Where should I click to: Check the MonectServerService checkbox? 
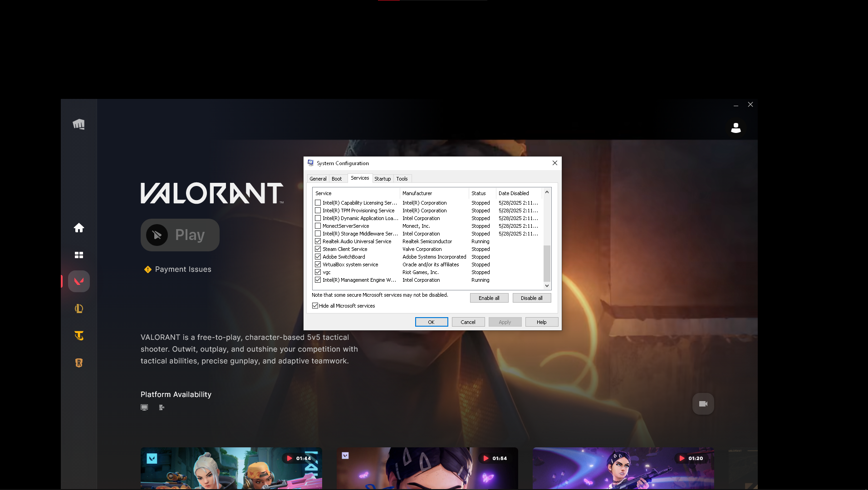318,226
